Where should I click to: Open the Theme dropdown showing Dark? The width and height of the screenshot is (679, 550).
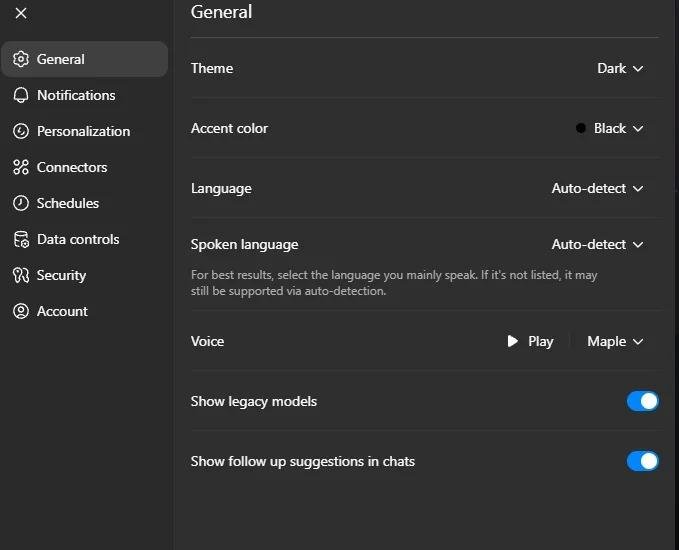pyautogui.click(x=620, y=68)
